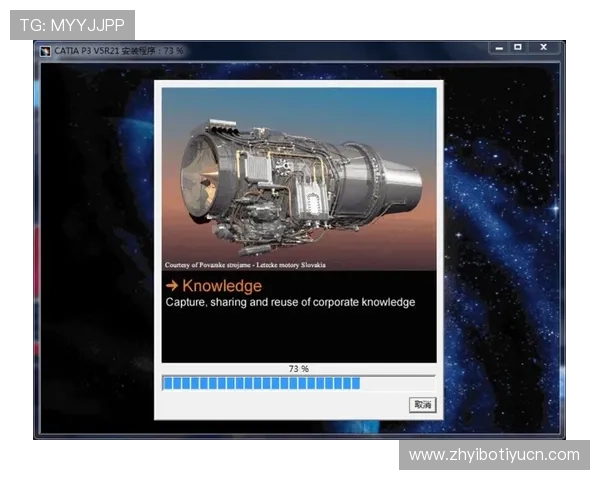Click the 'Capture, sharing and reuse' caption
600x480 pixels.
coord(290,302)
